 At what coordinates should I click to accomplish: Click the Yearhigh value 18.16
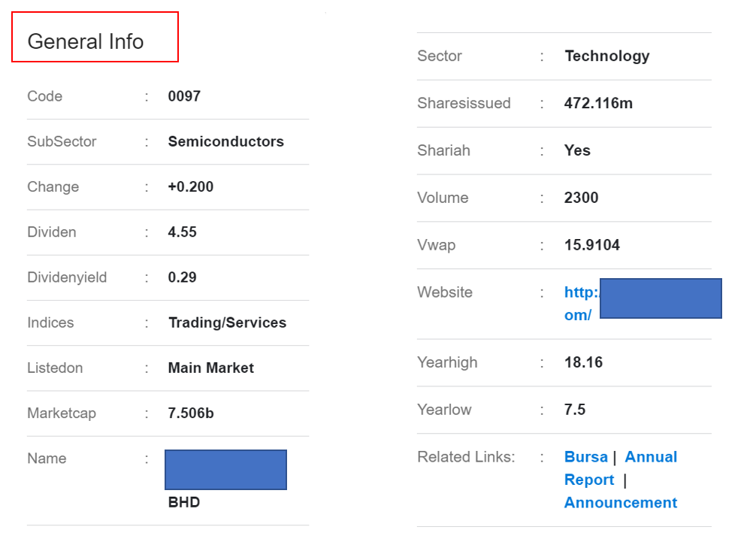click(x=583, y=362)
